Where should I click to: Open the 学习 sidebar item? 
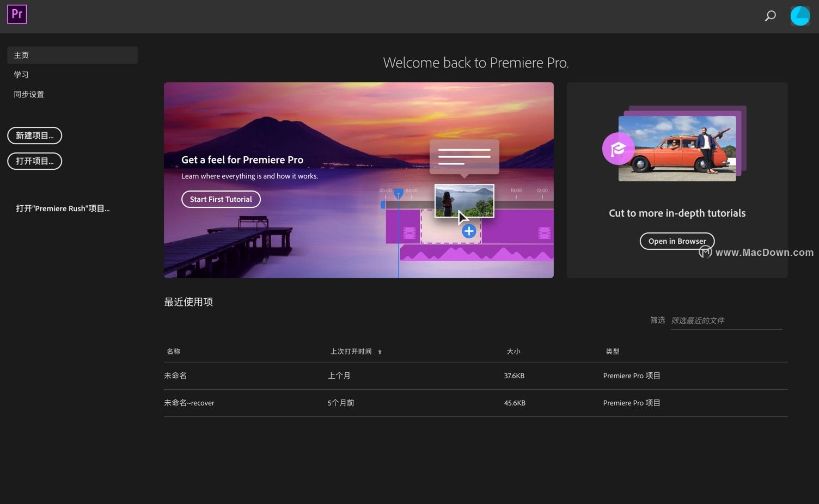21,75
